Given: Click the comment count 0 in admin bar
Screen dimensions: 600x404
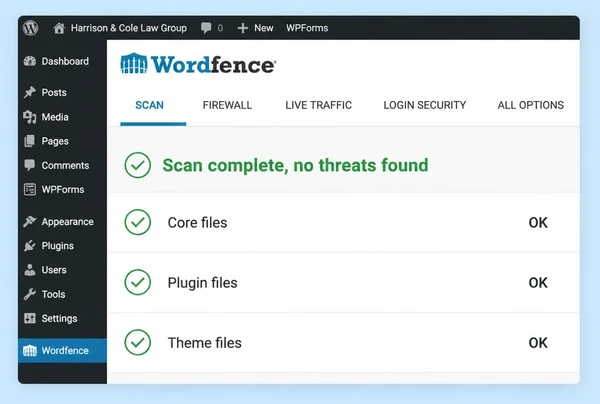Looking at the screenshot, I should [x=220, y=28].
